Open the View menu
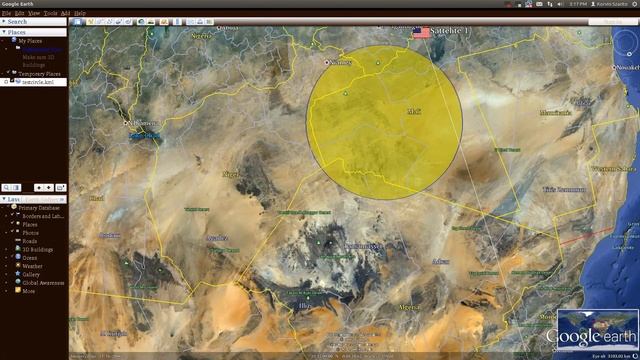 pos(34,13)
